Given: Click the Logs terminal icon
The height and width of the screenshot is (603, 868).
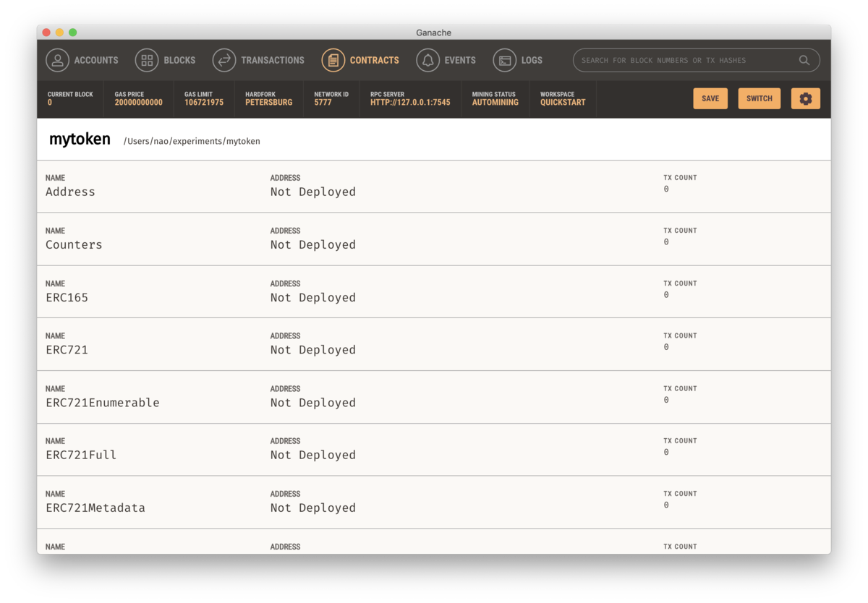Looking at the screenshot, I should (x=505, y=60).
